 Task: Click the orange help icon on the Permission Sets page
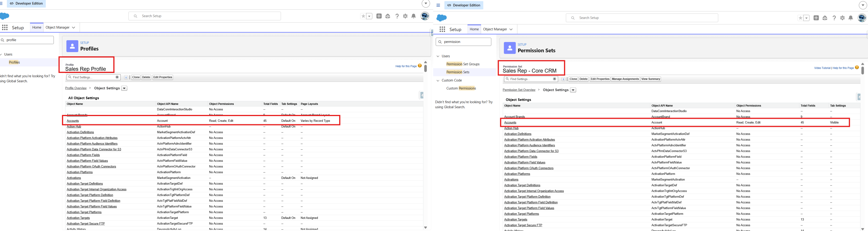coord(857,68)
